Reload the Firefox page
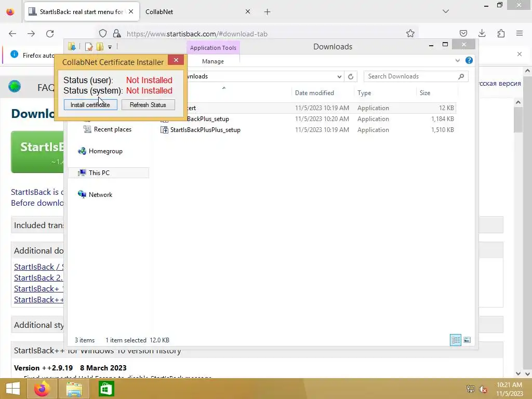Image resolution: width=532 pixels, height=399 pixels. [x=50, y=34]
